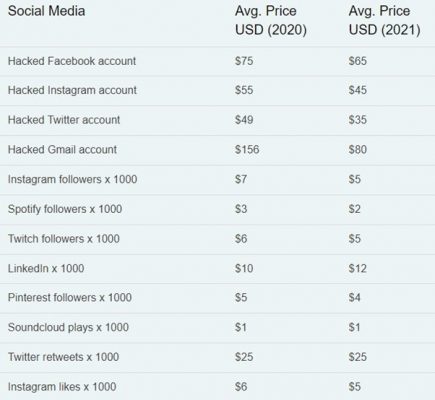Click the Hacked Gmail account label
The width and height of the screenshot is (435, 400).
(62, 149)
